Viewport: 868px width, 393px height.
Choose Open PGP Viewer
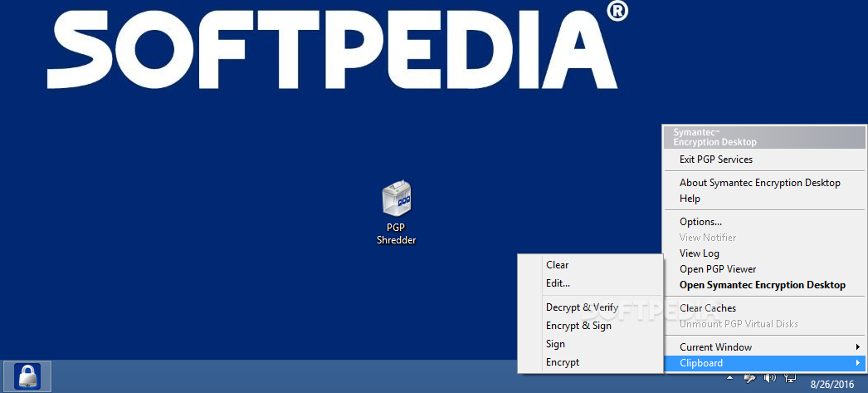point(764,269)
